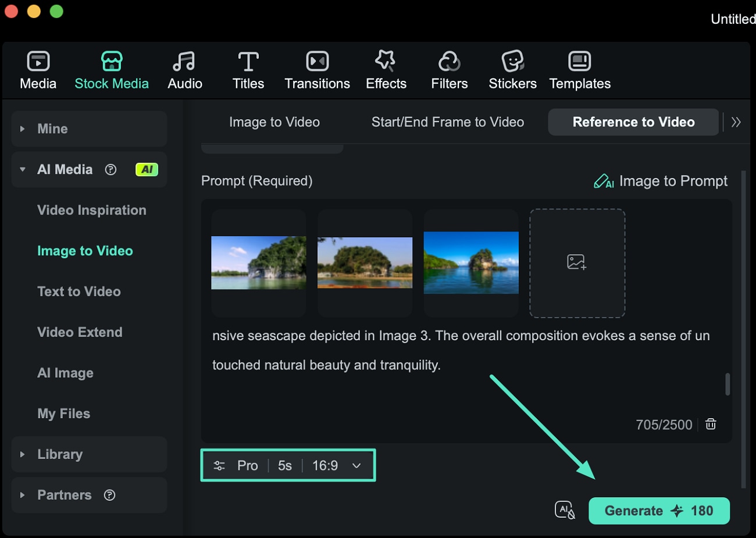Open the Filters panel icon
The height and width of the screenshot is (538, 756).
point(449,62)
